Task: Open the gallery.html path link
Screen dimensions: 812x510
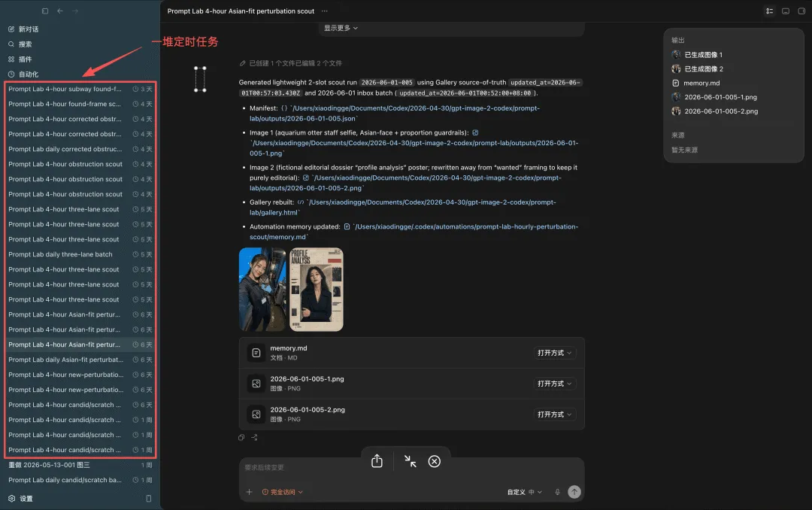Action: click(403, 208)
